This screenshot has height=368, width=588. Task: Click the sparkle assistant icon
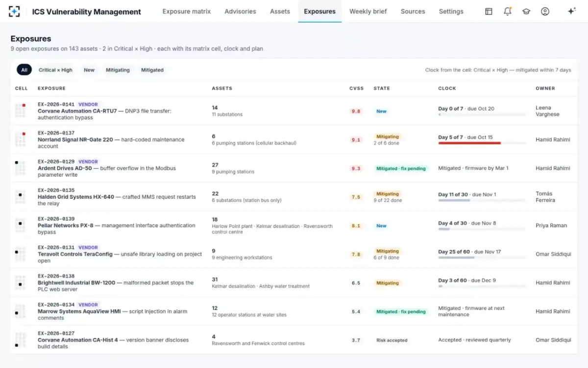571,11
